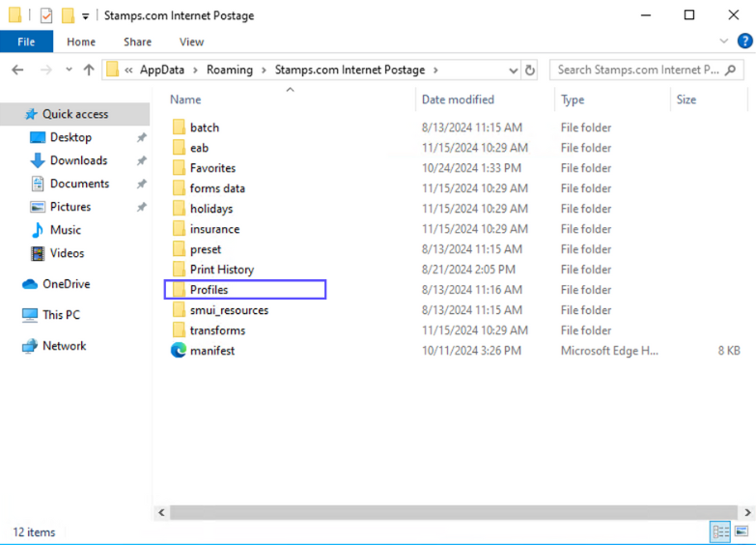756x545 pixels.
Task: Go back with the Back arrow
Action: [x=17, y=70]
